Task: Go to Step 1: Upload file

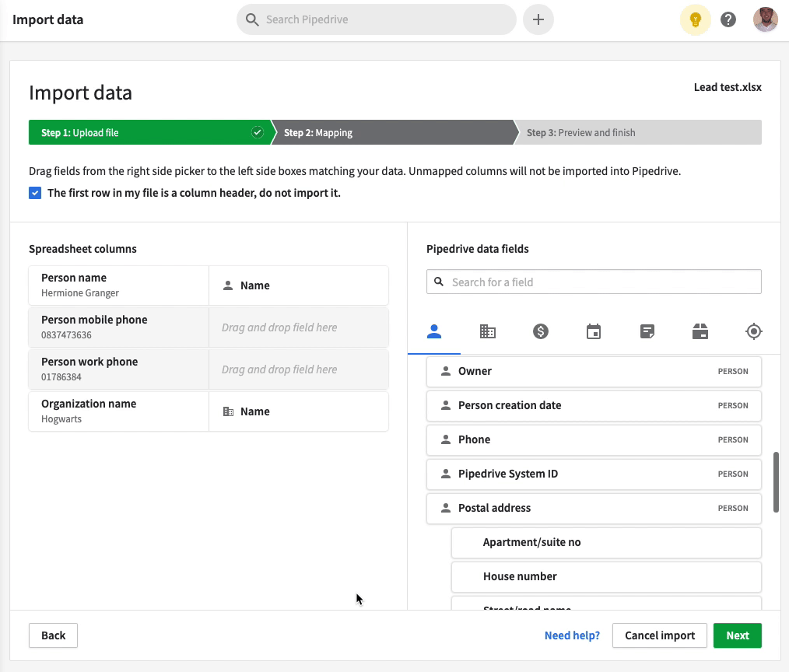Action: click(x=149, y=132)
